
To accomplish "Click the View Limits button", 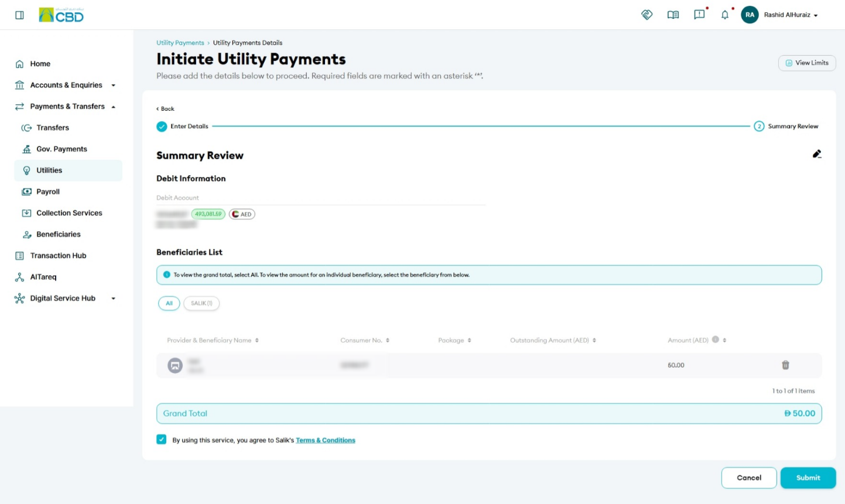I will pyautogui.click(x=807, y=63).
